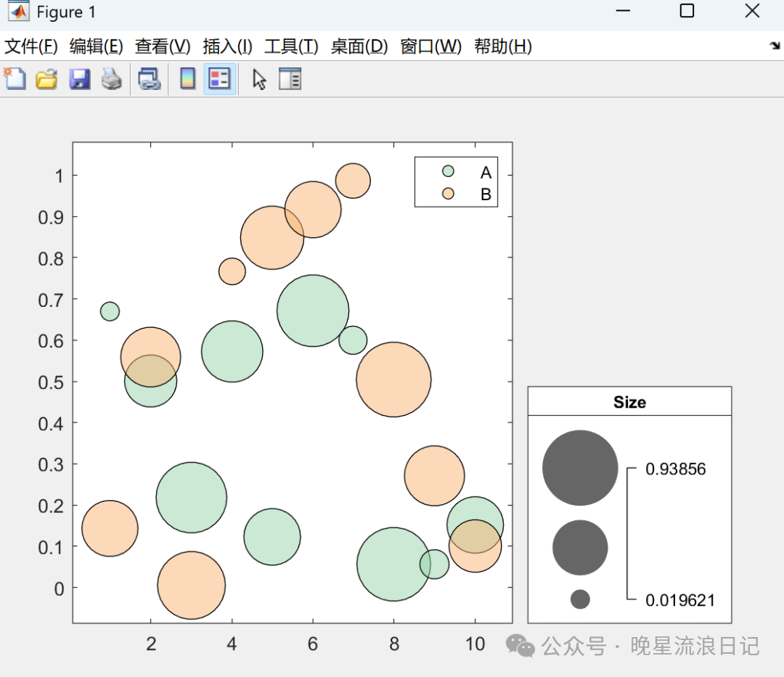Click the dock figure arrow icon
The height and width of the screenshot is (677, 784).
point(775,46)
